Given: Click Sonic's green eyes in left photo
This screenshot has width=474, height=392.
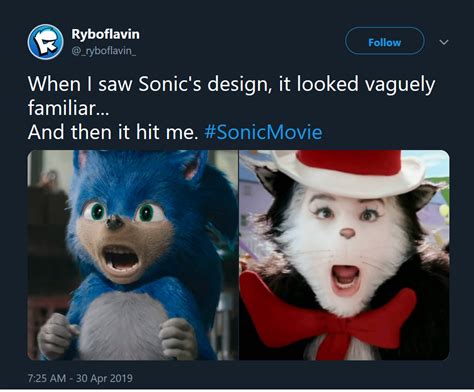Looking at the screenshot, I should [123, 212].
